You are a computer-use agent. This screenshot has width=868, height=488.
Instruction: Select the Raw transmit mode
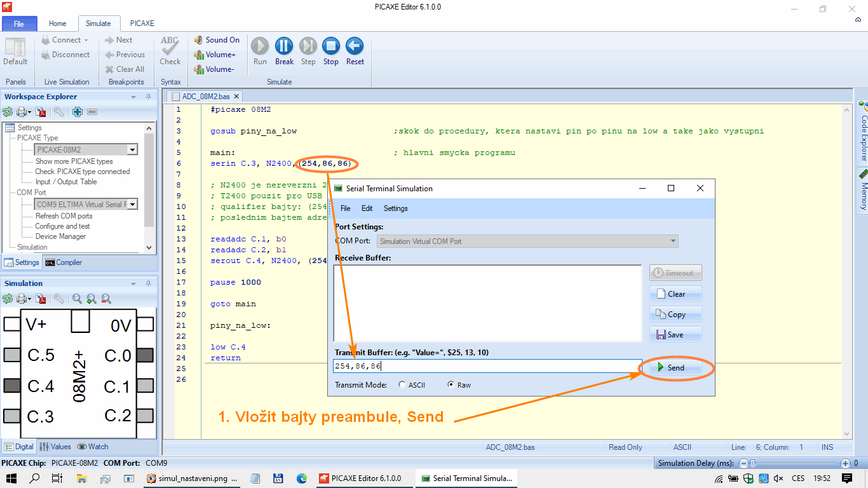(x=451, y=385)
